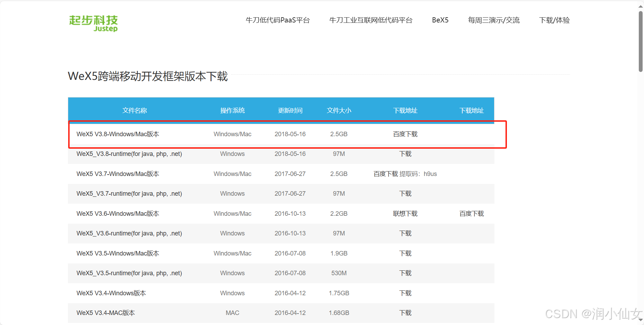The image size is (644, 325).
Task: Click the scrollbar up arrow
Action: [x=641, y=6]
